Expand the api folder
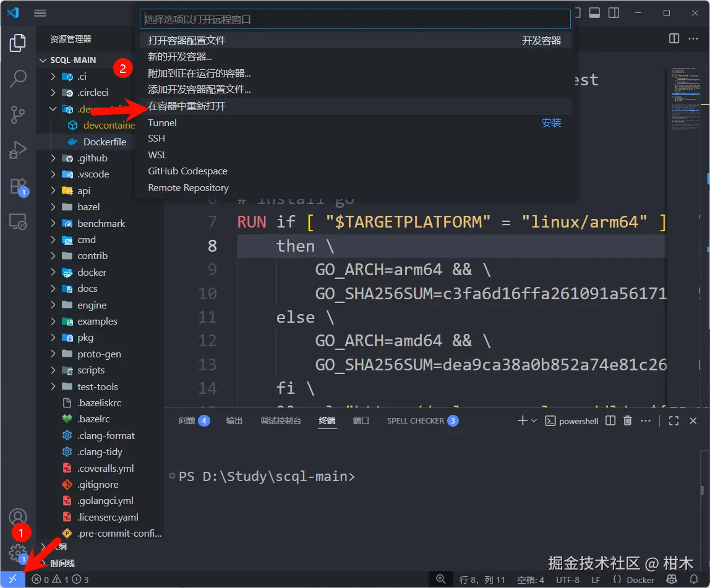Viewport: 710px width, 588px height. 53,190
